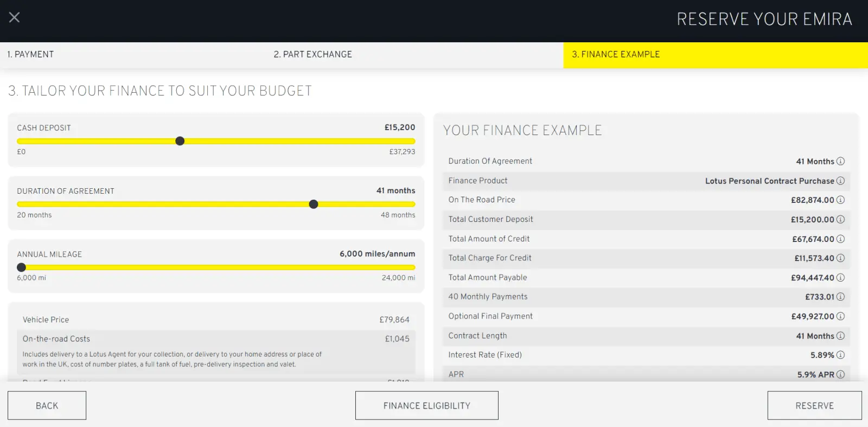Click info icon for Total Amount of Credit
Screen dimensions: 868x427
[840, 239]
